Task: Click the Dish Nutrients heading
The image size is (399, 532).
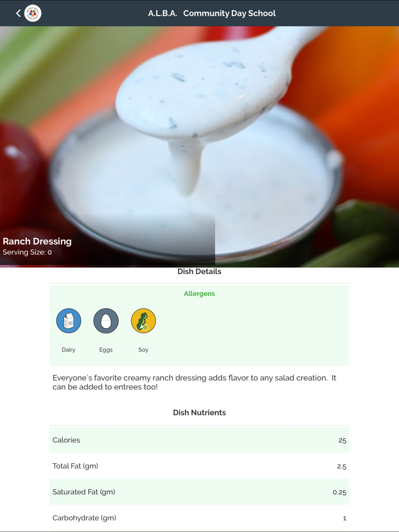Action: 199,413
